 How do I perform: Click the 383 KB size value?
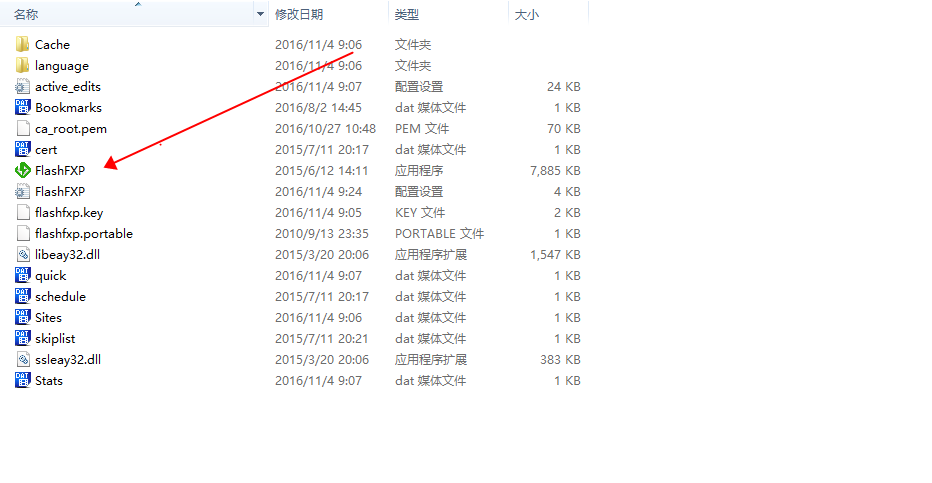pyautogui.click(x=561, y=359)
